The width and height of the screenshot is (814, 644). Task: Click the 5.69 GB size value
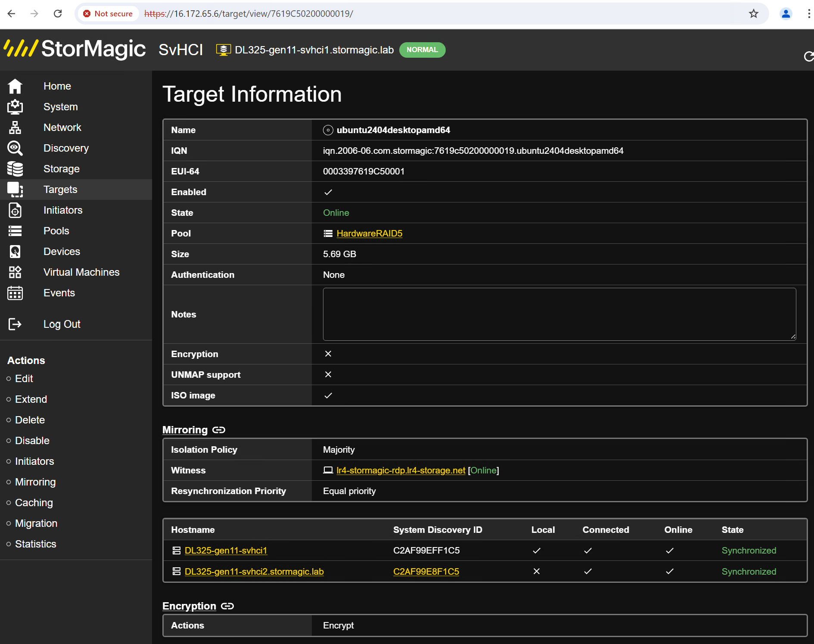pyautogui.click(x=340, y=254)
